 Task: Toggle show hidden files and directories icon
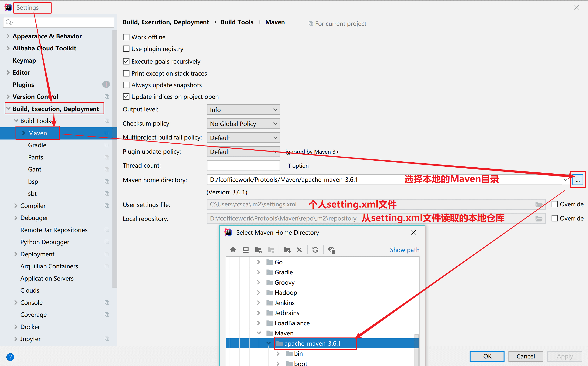pos(332,250)
